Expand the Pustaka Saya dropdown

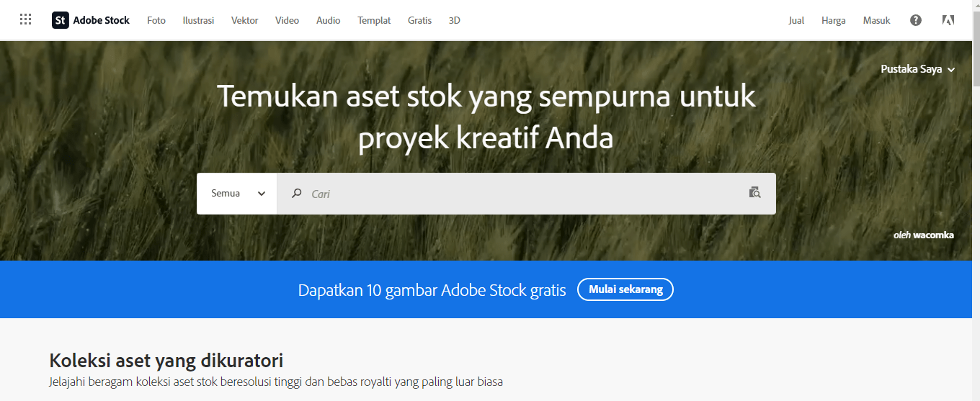pos(917,69)
